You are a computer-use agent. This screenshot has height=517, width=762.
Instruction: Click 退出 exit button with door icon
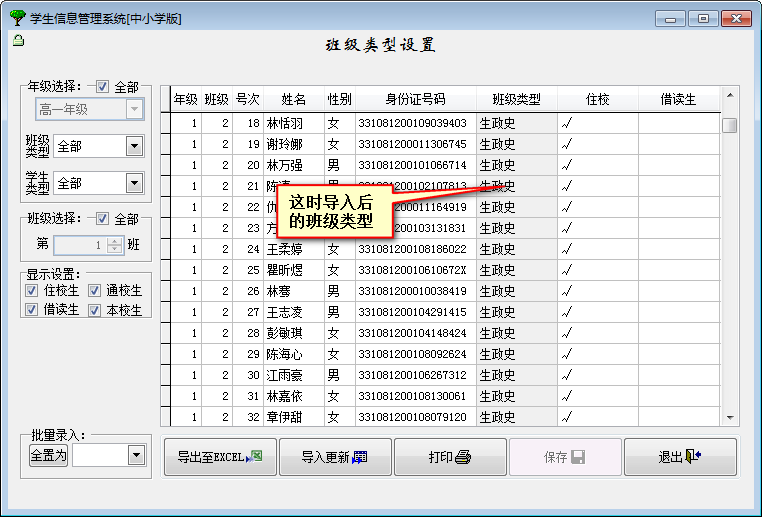680,457
